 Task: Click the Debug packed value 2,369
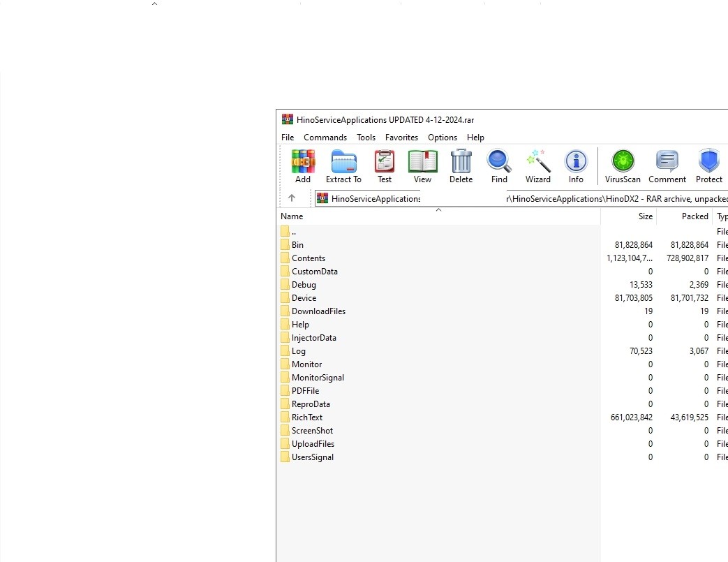click(x=699, y=285)
